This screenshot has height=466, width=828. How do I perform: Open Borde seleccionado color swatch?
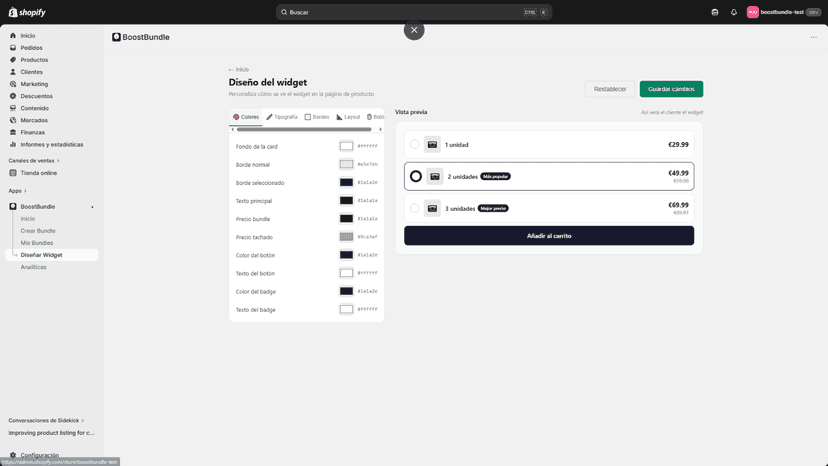(346, 182)
